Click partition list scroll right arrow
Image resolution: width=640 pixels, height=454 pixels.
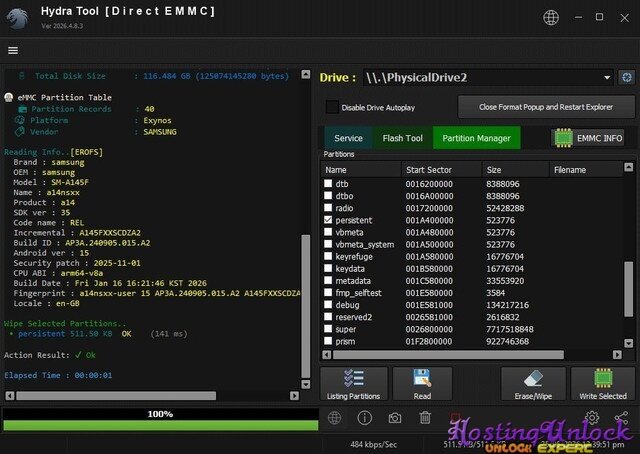tap(617, 355)
